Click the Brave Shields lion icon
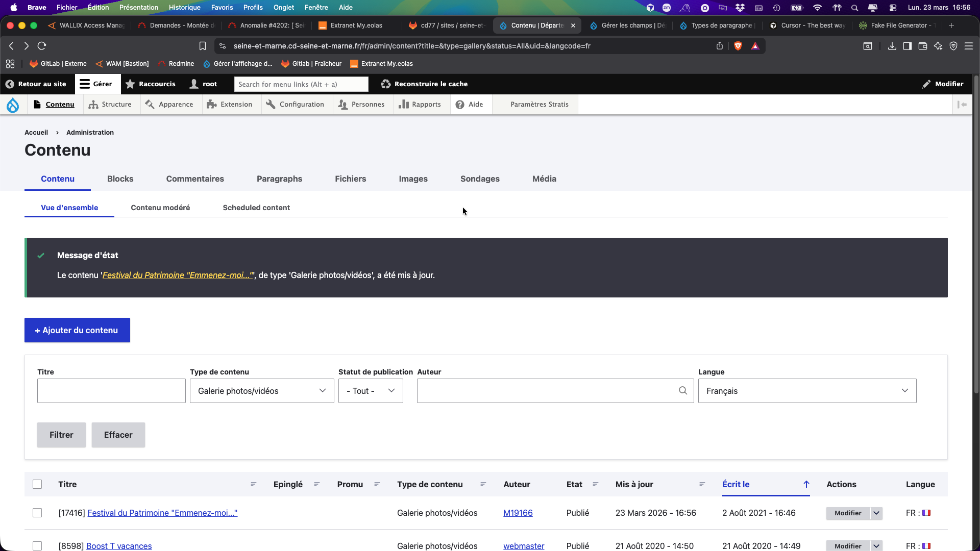This screenshot has height=551, width=980. (x=738, y=46)
